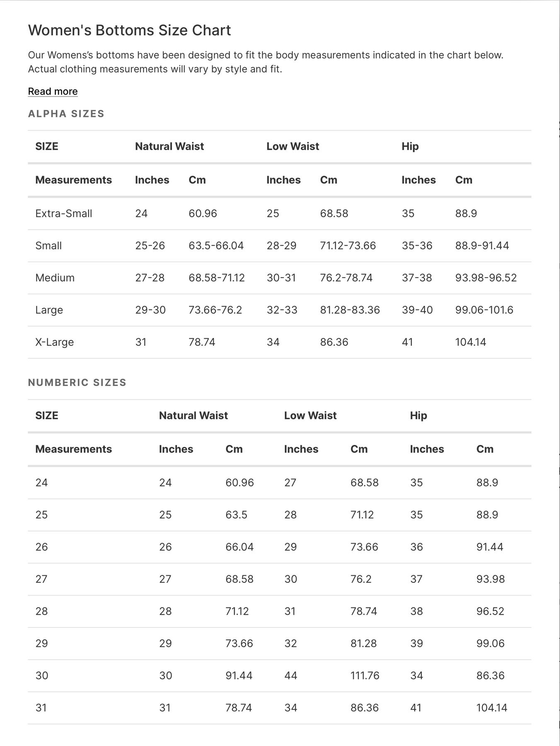Select the NUMBERIC SIZES section label

(x=77, y=383)
